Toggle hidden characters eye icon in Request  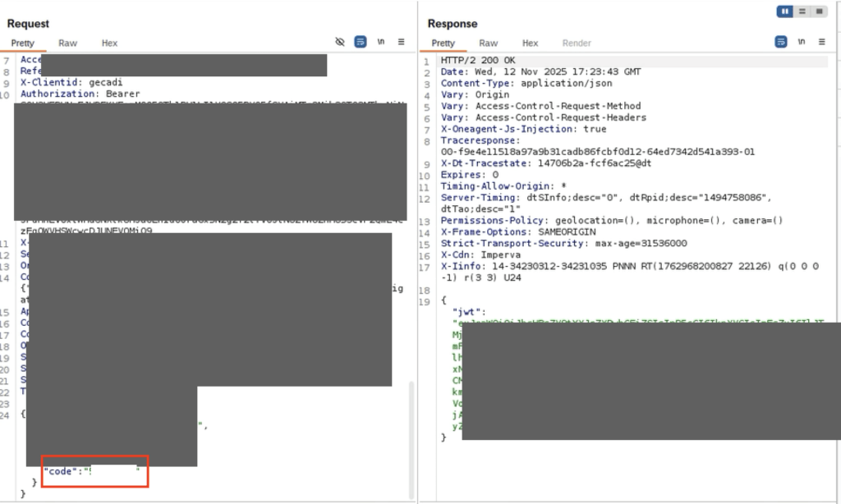tap(340, 42)
